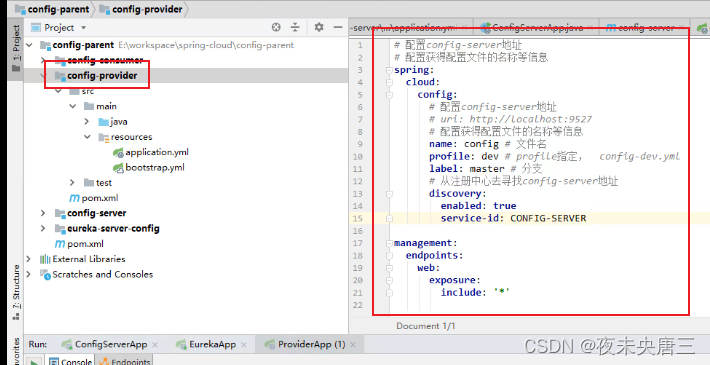Fold the cloud block at line 4

pos(389,82)
